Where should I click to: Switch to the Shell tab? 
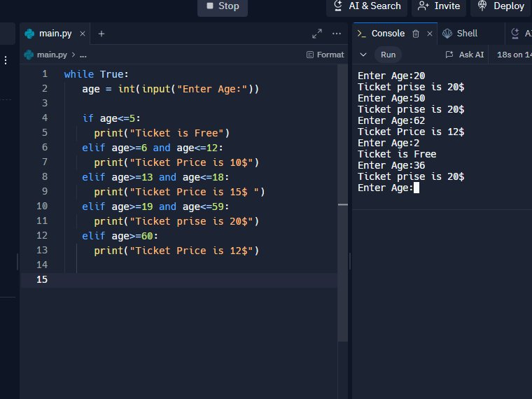pos(467,34)
